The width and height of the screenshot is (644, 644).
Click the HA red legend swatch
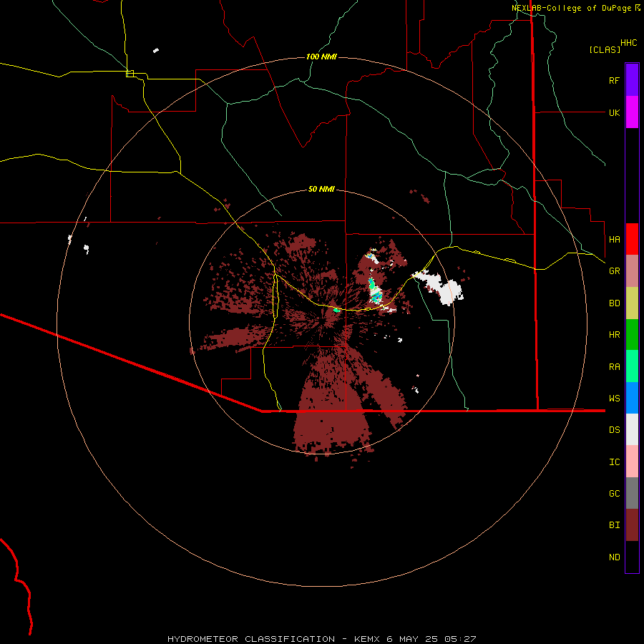click(632, 239)
